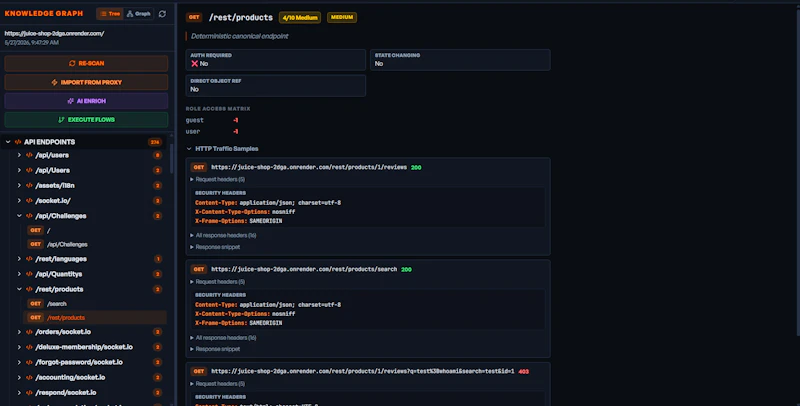Viewport: 800px width, 406px height.
Task: Click the 4/10 Medium score badge
Action: [x=300, y=17]
